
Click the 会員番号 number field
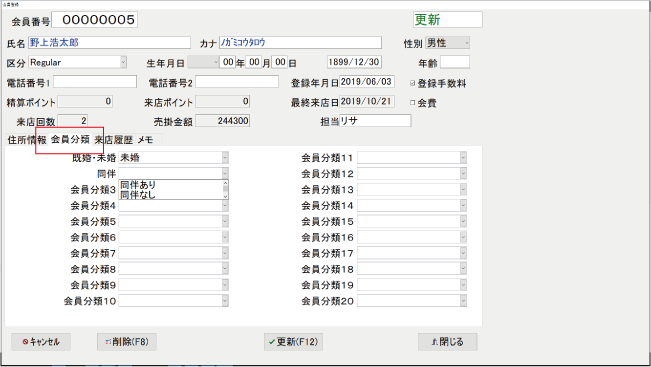click(95, 20)
